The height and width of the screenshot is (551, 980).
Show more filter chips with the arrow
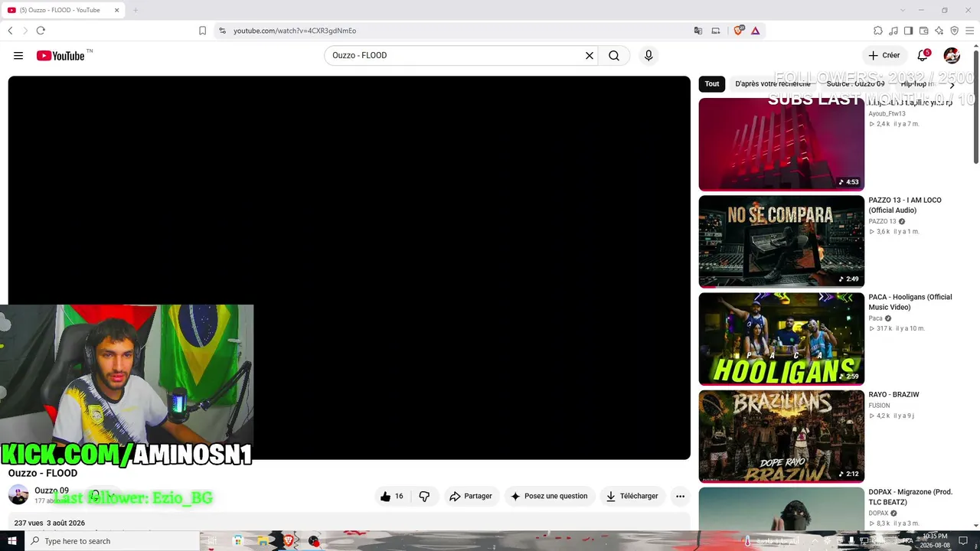[952, 84]
